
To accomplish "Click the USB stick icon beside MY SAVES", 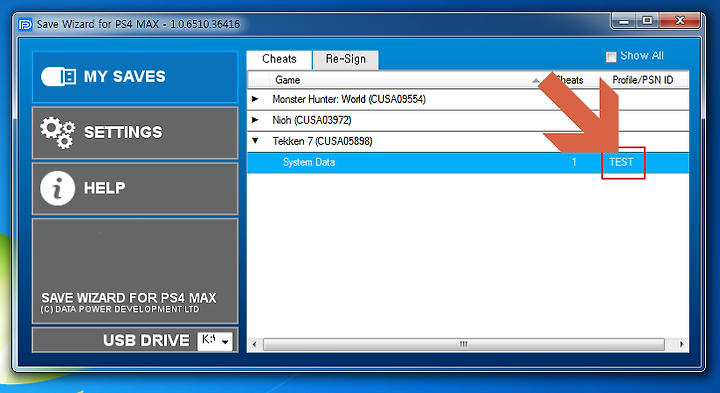I will click(x=58, y=77).
